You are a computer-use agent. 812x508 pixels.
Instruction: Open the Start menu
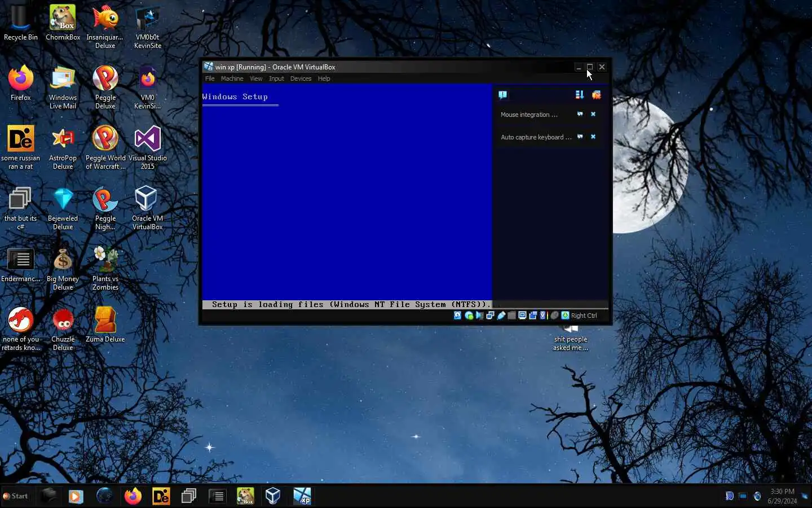tap(16, 496)
